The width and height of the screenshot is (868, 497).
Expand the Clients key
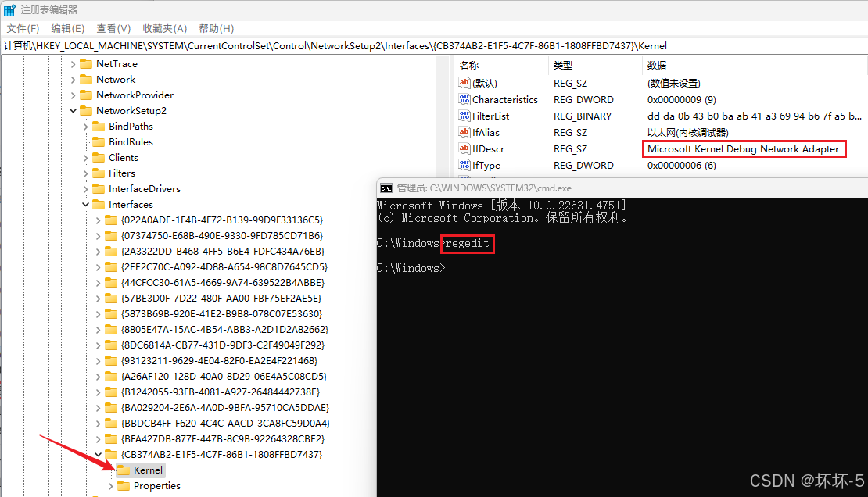(86, 157)
